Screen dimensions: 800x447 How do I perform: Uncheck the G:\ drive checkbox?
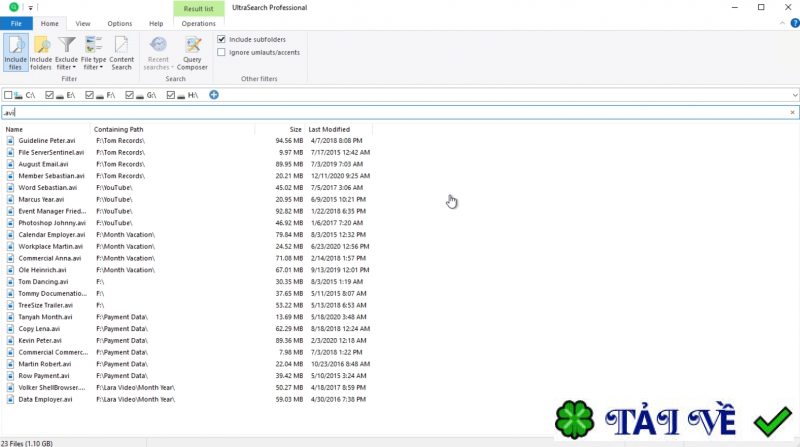[x=130, y=95]
